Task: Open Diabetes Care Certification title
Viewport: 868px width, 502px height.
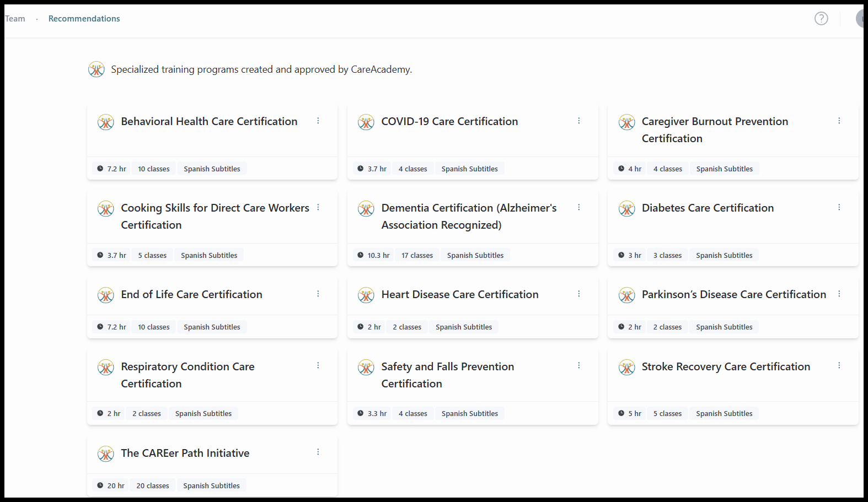Action: [708, 208]
